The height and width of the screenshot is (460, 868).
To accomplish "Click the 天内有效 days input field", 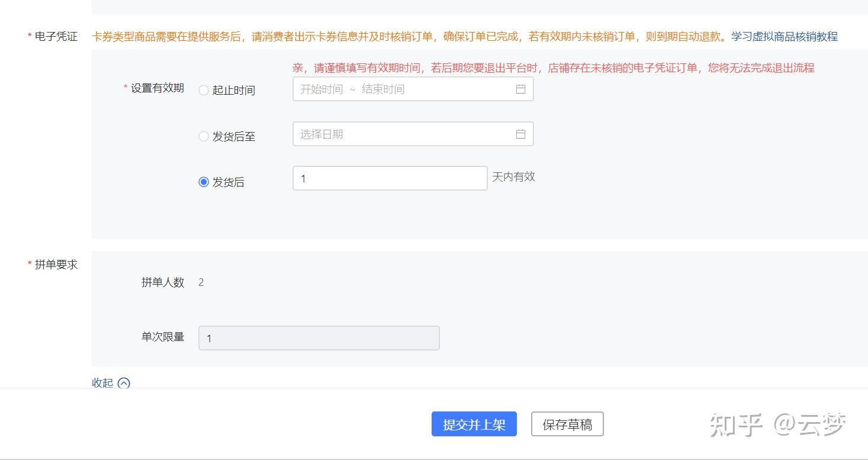I will pyautogui.click(x=390, y=178).
